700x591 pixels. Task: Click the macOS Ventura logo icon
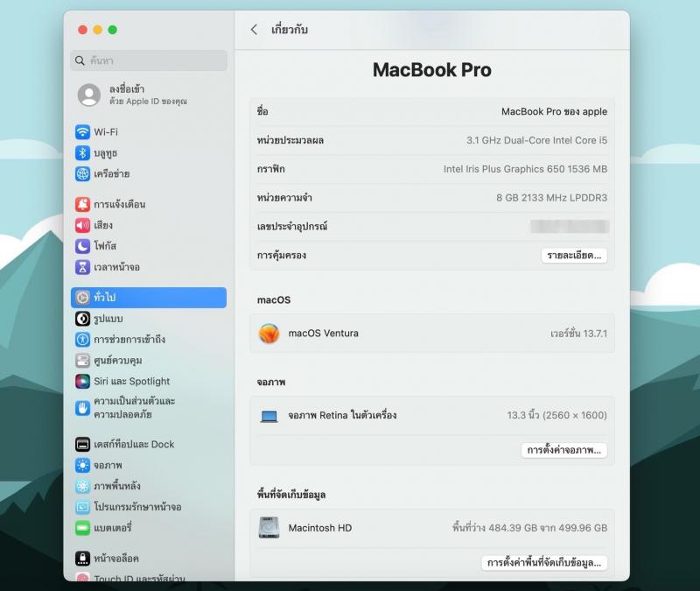click(269, 334)
